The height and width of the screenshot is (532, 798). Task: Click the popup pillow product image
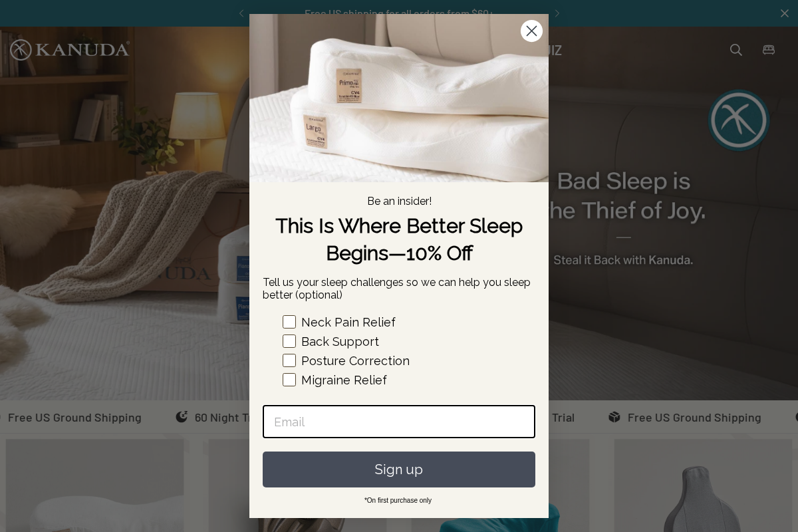(x=399, y=98)
